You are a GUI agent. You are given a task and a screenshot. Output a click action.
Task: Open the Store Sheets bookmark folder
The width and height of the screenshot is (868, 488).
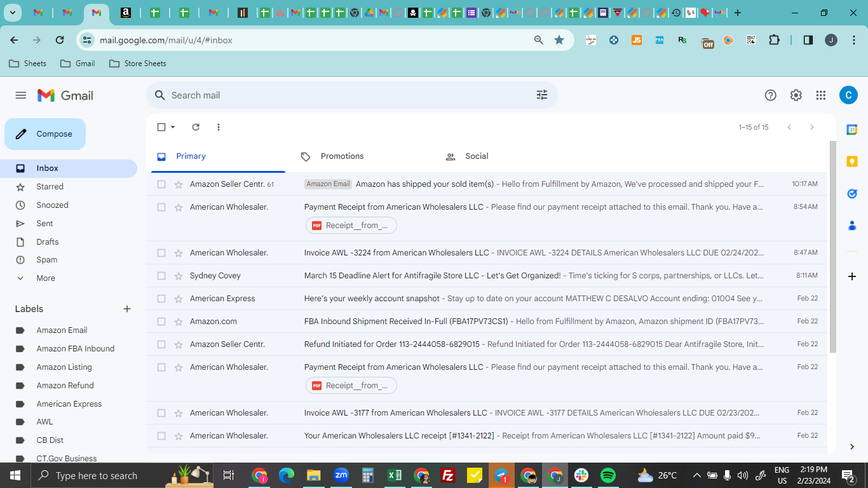point(138,64)
